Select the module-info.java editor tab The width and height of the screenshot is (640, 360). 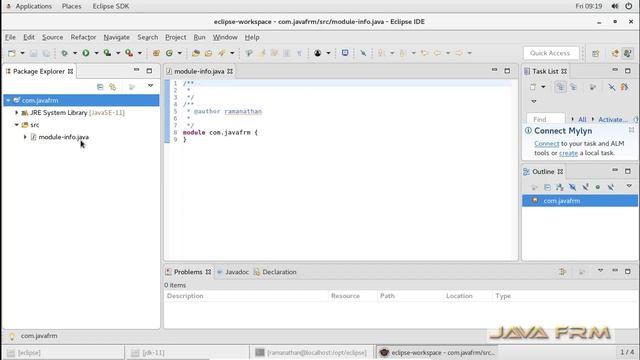(199, 71)
